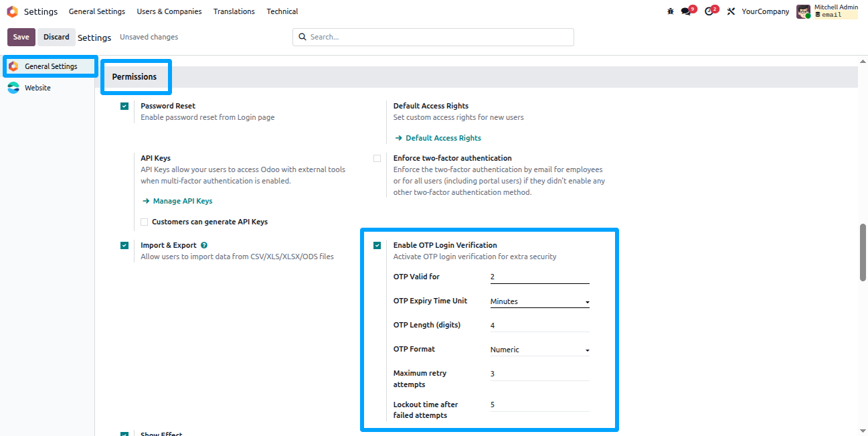Open the OTP Expiry Time Unit dropdown
Viewport: 868px width, 436px height.
coord(540,301)
